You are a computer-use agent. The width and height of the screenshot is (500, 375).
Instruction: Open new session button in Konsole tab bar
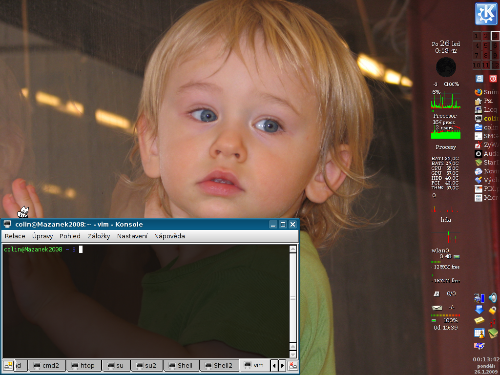[x=8, y=365]
